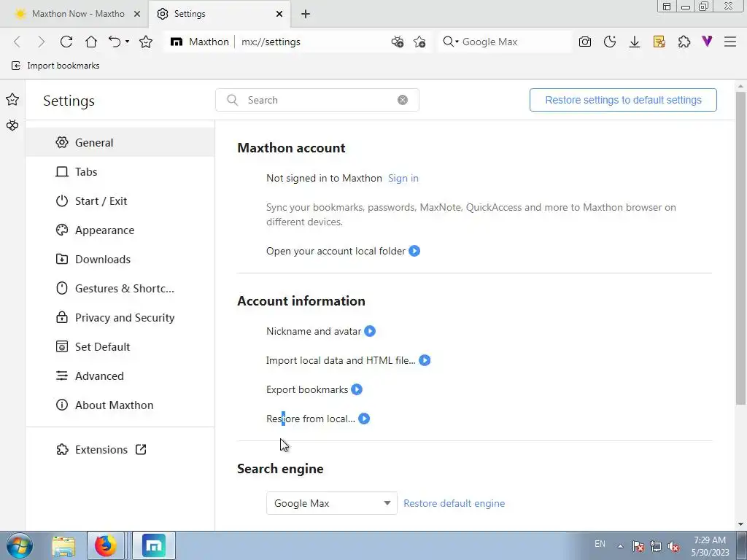The width and height of the screenshot is (747, 560).
Task: Open the search engine magnifier dropdown
Action: click(x=450, y=42)
